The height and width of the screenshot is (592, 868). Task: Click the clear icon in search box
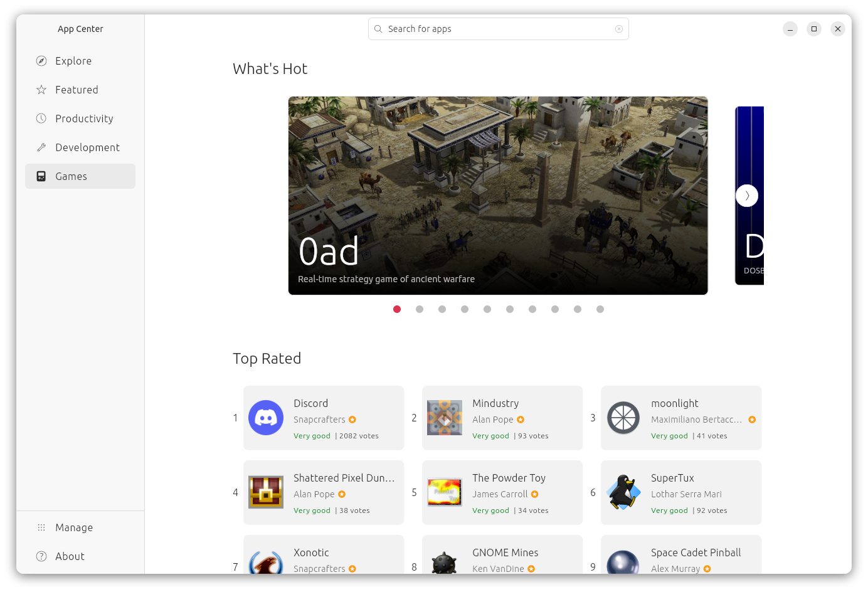[x=619, y=29]
